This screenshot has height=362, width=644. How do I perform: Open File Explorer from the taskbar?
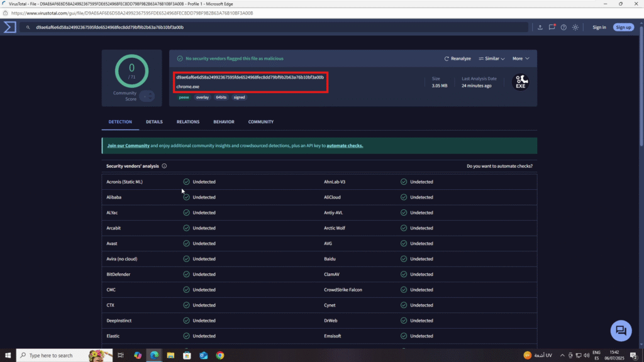coord(170,356)
